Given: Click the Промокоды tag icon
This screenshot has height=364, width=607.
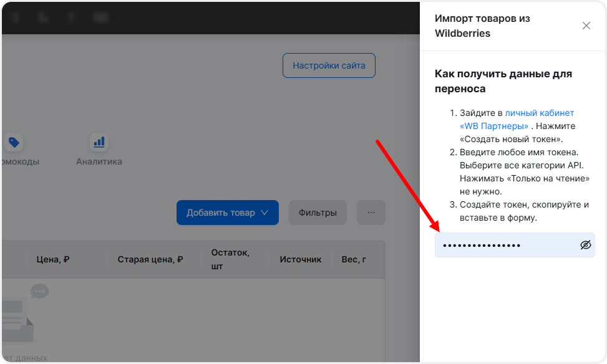Looking at the screenshot, I should [x=14, y=143].
